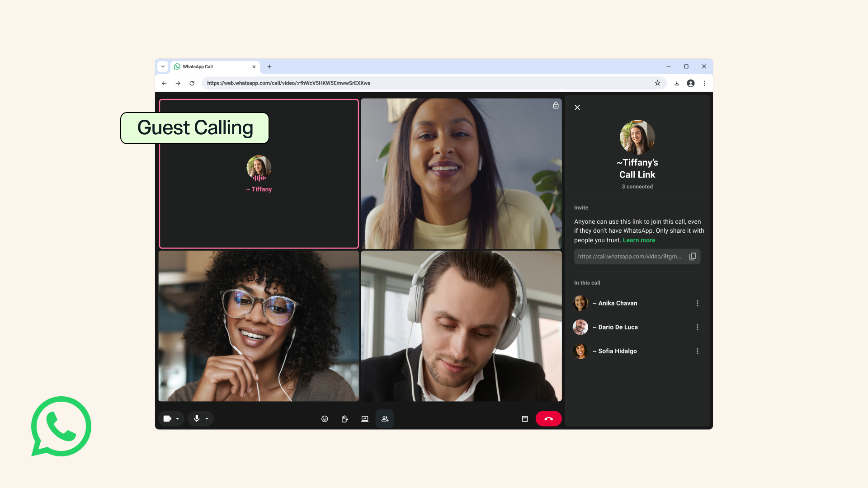This screenshot has width=868, height=488.
Task: Click the "3 connected" status text
Action: coord(637,187)
